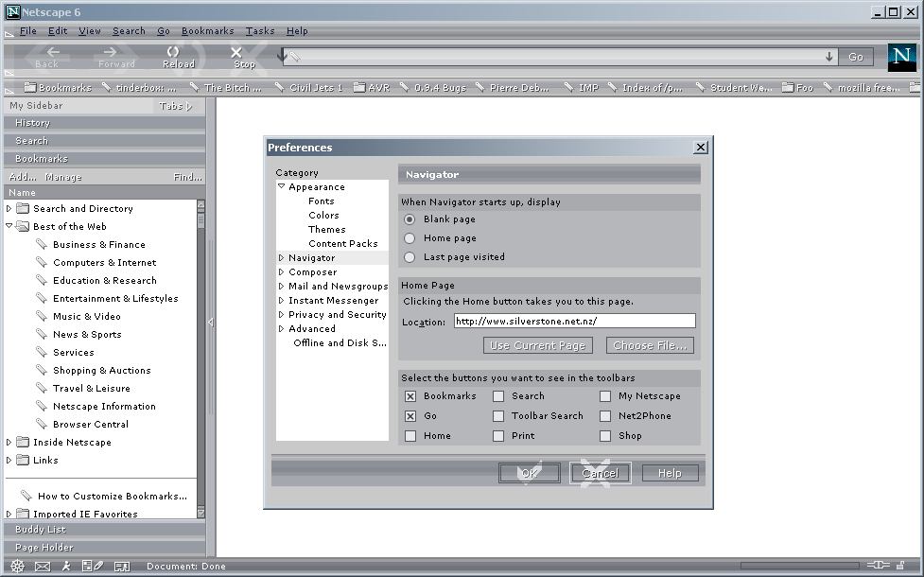Open the Mail envelope icon in status bar
This screenshot has width=924, height=577.
[43, 567]
